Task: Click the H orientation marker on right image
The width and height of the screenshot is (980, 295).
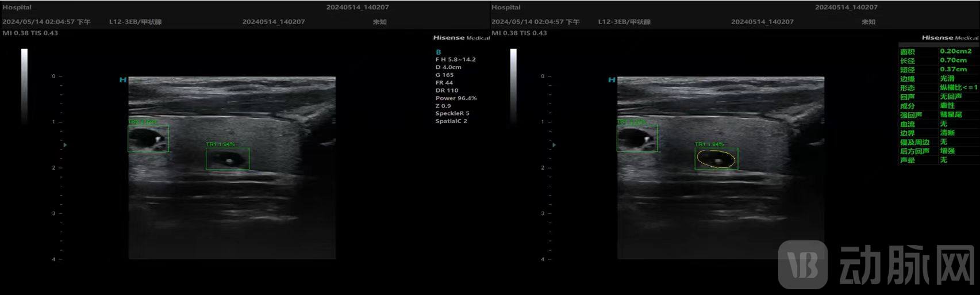Action: pos(612,80)
